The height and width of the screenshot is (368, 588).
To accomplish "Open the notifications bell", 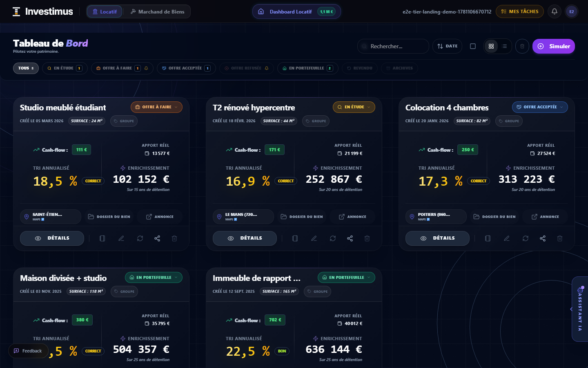I will [x=555, y=11].
